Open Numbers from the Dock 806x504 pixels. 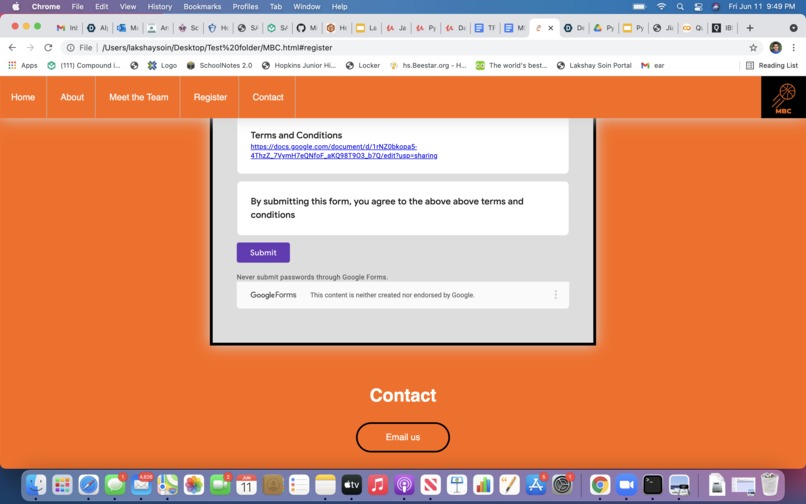483,484
